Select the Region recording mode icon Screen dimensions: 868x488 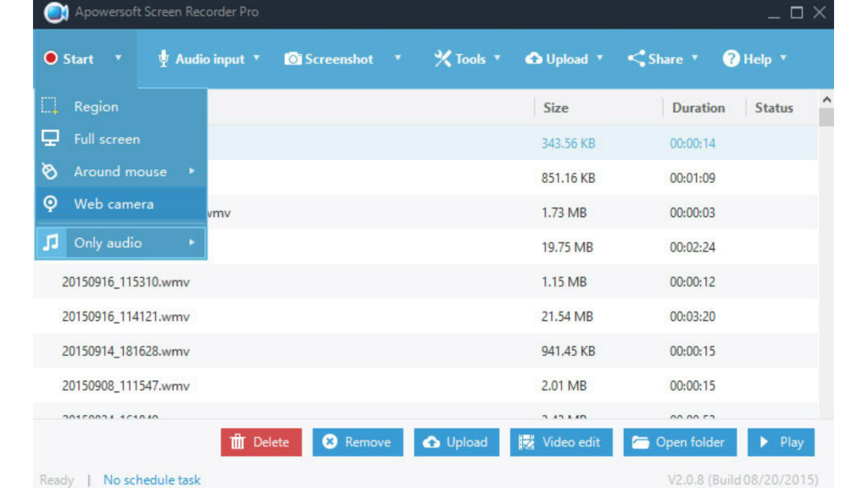click(x=50, y=106)
